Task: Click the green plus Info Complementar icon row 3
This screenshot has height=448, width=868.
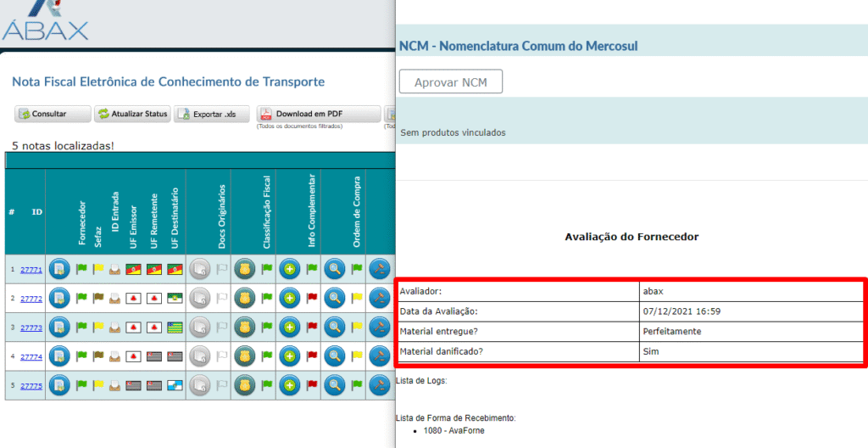Action: tap(290, 328)
